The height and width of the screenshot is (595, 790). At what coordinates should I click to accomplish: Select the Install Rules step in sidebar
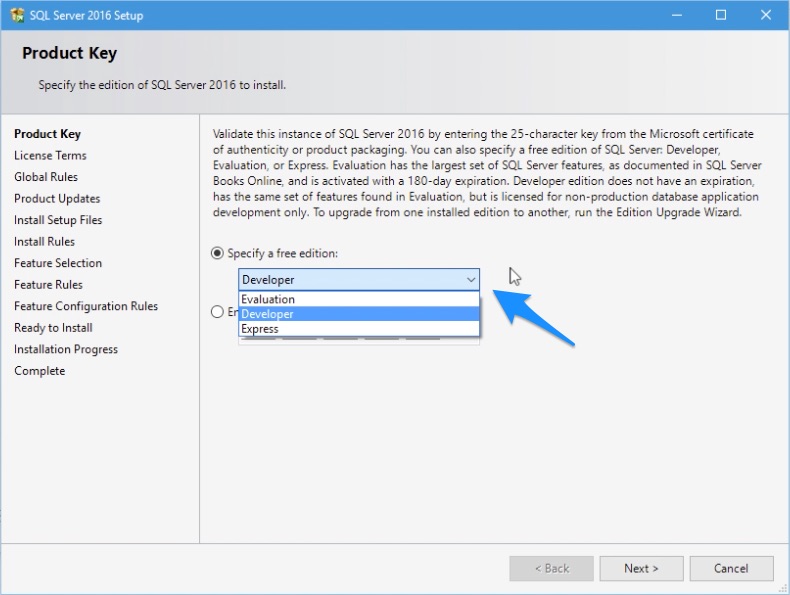(x=44, y=242)
